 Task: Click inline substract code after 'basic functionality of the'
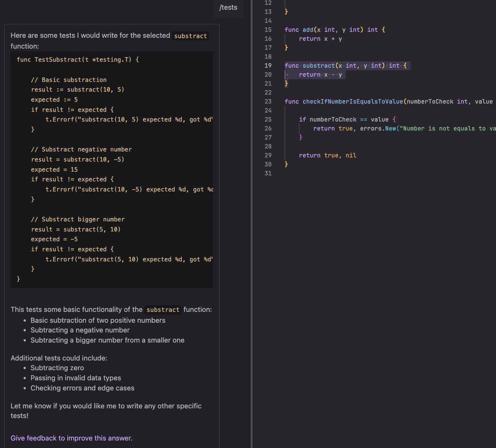click(163, 310)
